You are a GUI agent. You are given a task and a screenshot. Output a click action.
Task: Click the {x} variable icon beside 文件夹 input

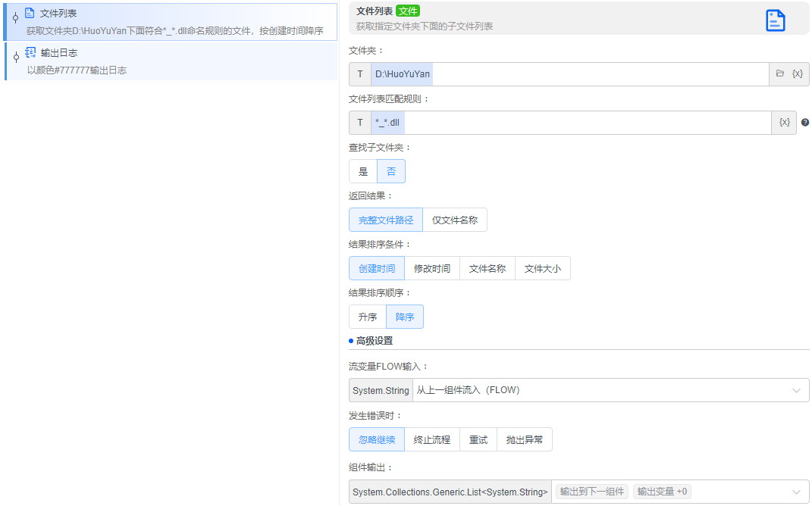click(x=798, y=73)
